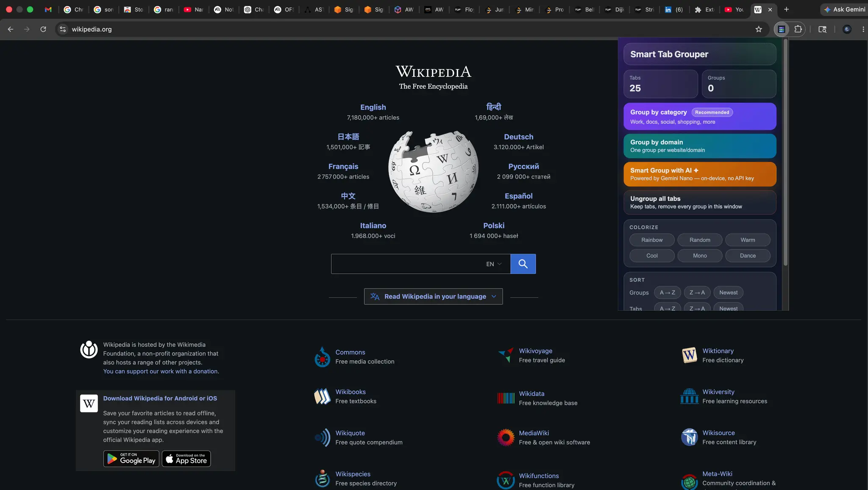Open the EN search language dropdown

pyautogui.click(x=494, y=264)
